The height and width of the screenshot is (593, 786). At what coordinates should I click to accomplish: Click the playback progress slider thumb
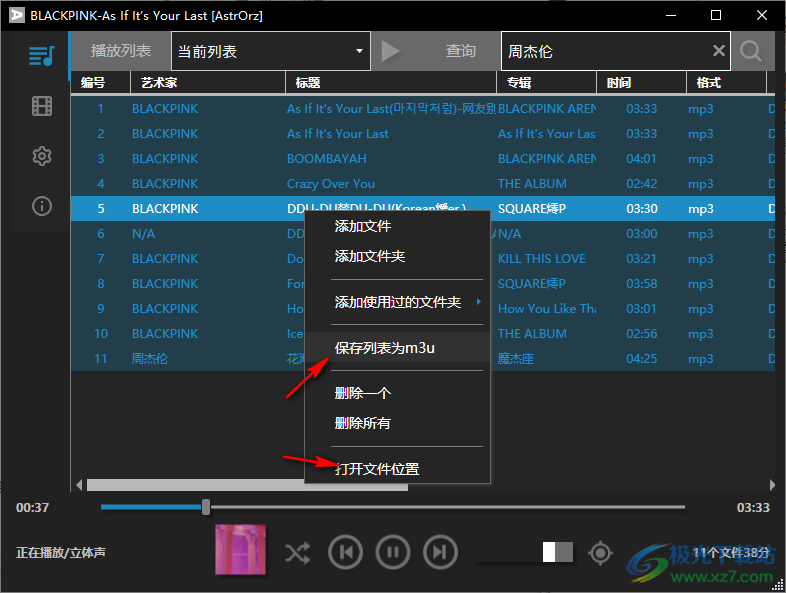[x=206, y=507]
